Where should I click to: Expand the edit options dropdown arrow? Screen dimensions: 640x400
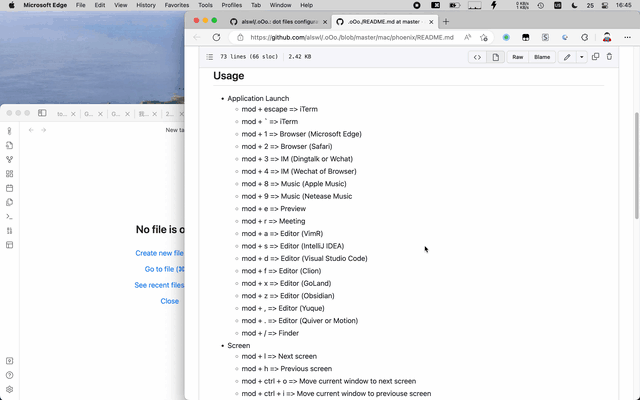pos(582,57)
